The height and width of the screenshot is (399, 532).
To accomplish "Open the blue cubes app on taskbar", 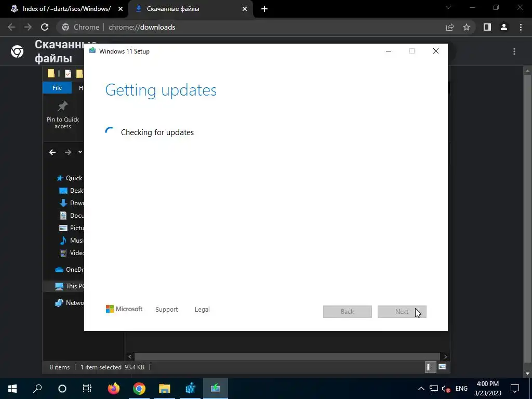I will tap(190, 389).
